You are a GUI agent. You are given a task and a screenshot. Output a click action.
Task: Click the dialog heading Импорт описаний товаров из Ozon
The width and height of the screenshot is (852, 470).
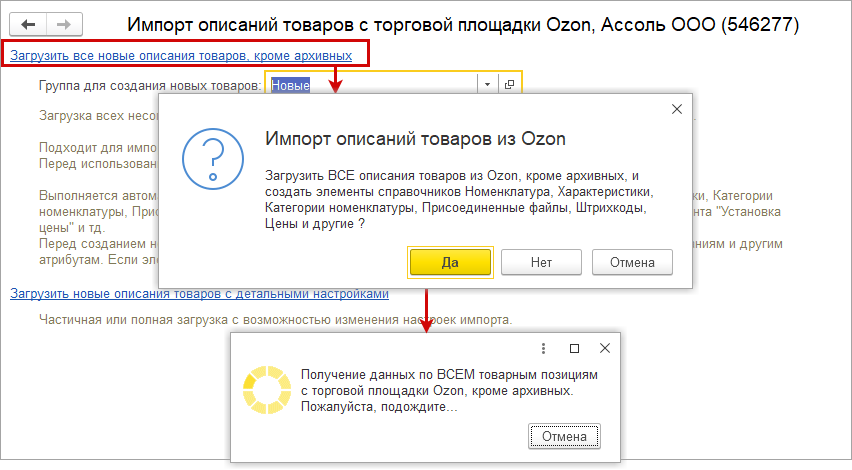tap(415, 138)
